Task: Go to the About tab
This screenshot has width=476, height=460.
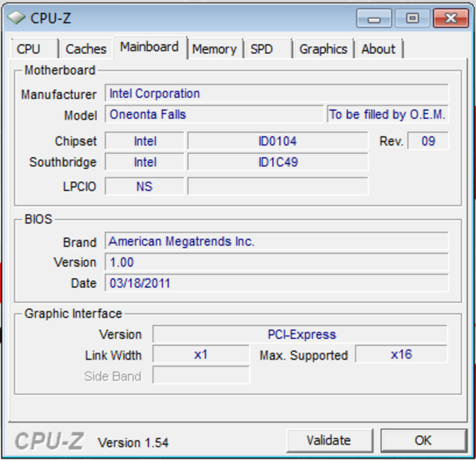Action: coord(379,48)
